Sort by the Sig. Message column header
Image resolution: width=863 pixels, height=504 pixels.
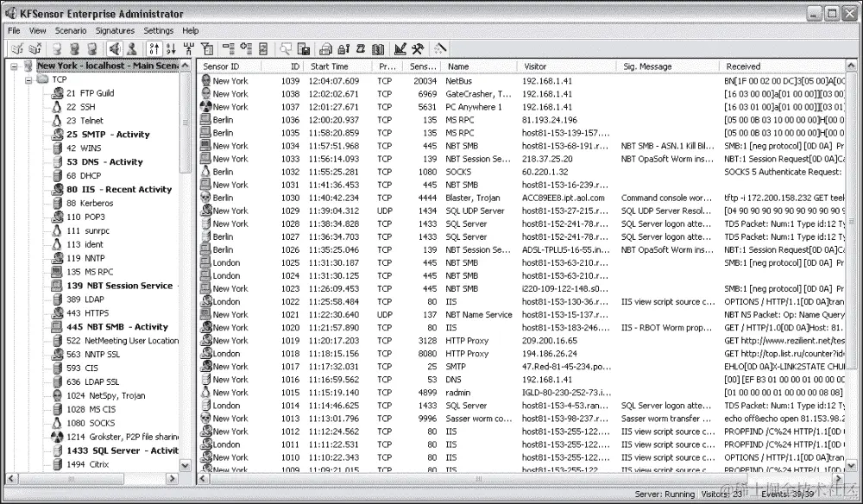tap(668, 66)
